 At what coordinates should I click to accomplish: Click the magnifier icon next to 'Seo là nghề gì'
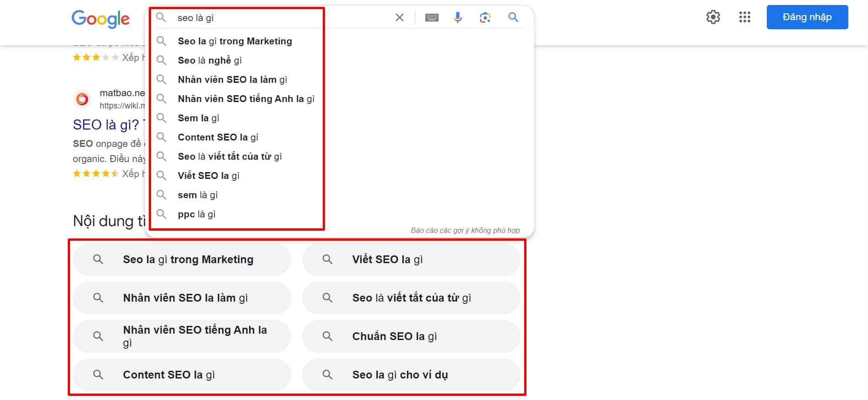click(161, 60)
